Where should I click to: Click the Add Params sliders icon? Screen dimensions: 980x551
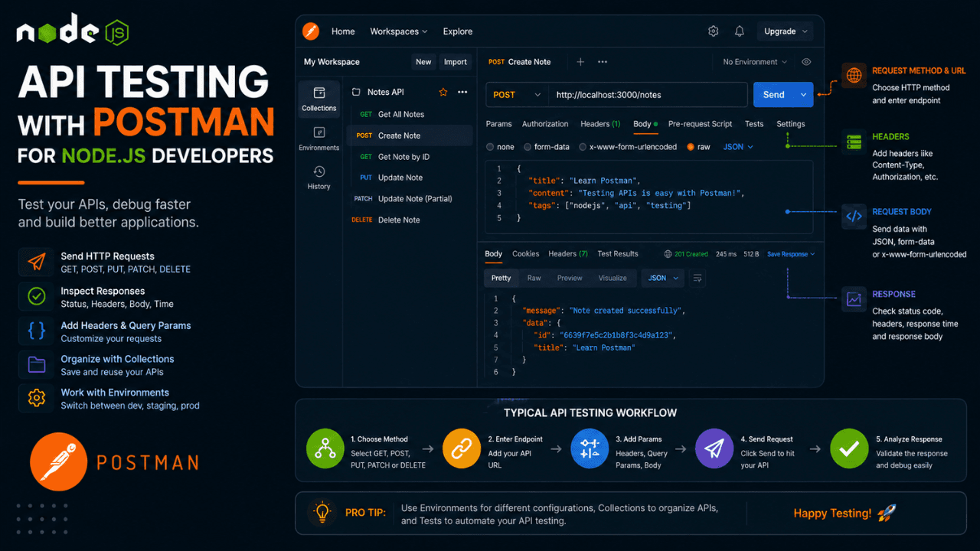tap(590, 448)
